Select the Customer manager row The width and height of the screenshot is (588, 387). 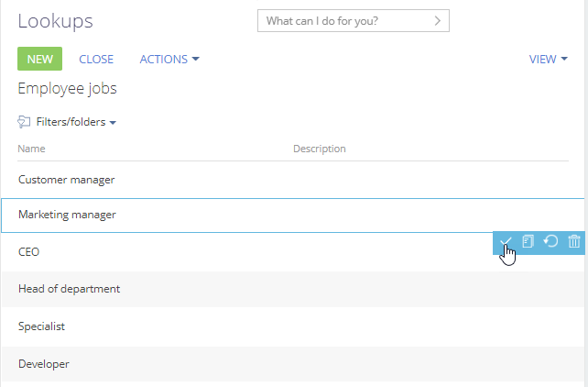click(x=293, y=180)
